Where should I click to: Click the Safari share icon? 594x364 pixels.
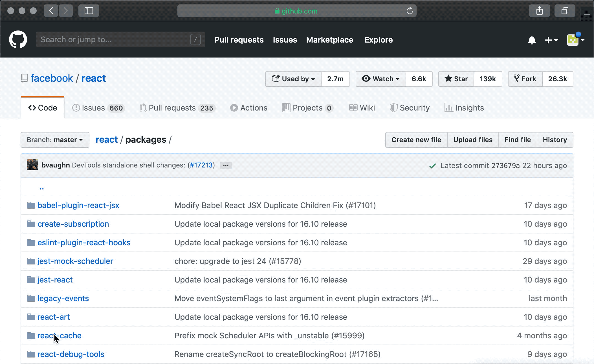tap(539, 11)
